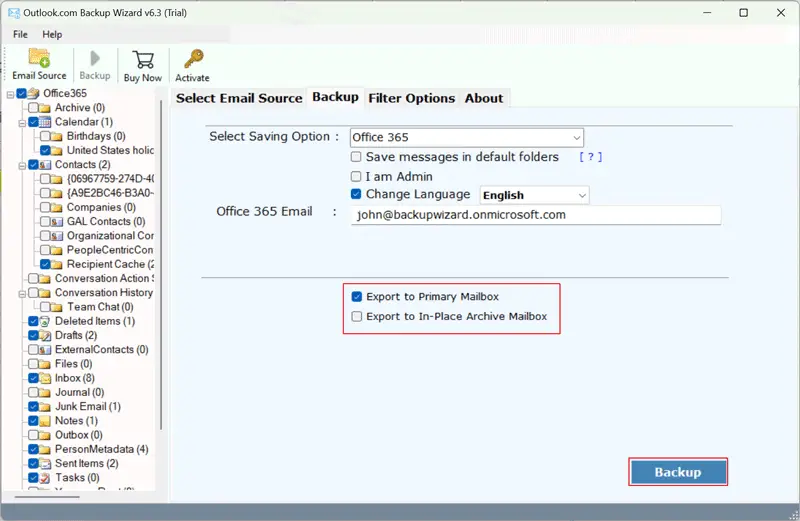Switch to the Backup tab
The image size is (800, 521).
click(x=335, y=97)
